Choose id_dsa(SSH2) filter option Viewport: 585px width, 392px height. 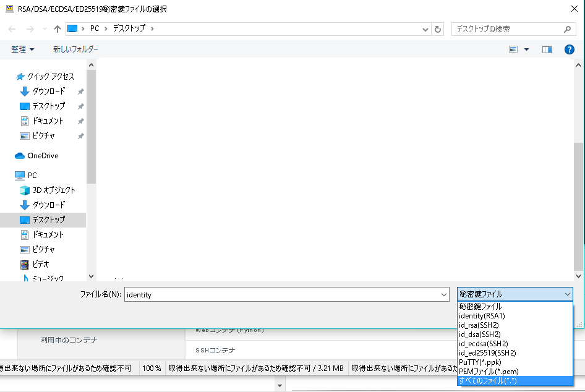coord(515,334)
